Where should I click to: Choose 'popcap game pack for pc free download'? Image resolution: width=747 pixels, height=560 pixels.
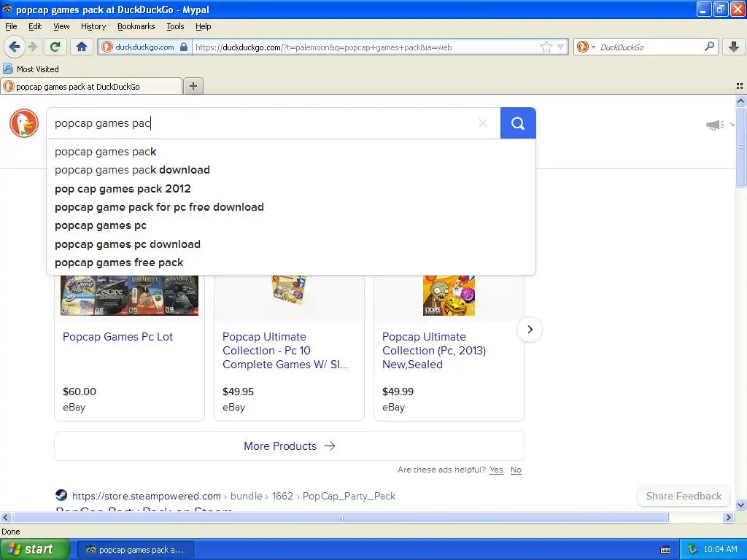290,207
